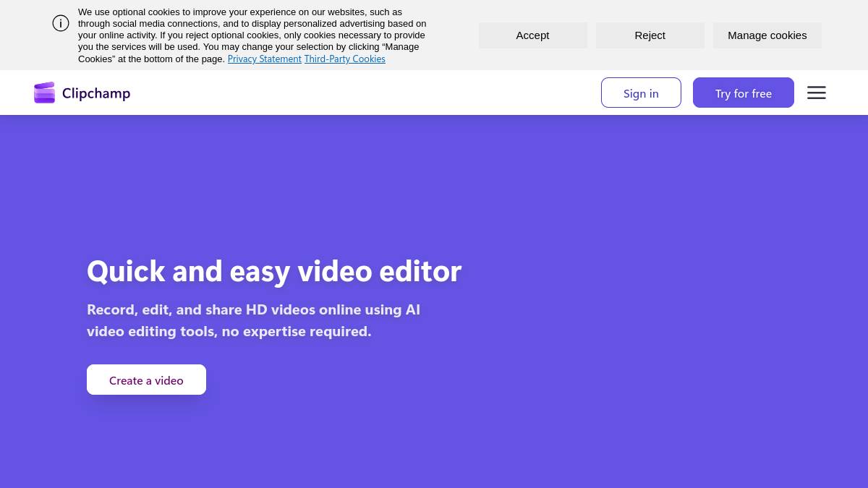This screenshot has height=488, width=868.
Task: Click the info icon in cookie banner
Action: click(x=61, y=23)
